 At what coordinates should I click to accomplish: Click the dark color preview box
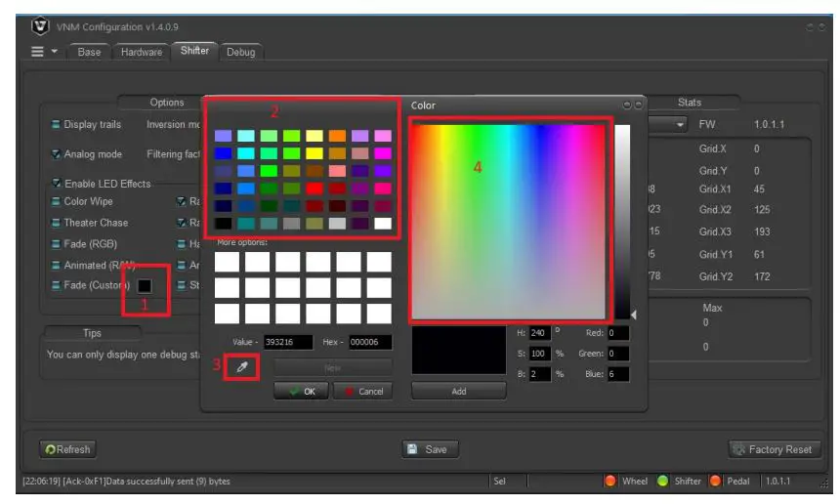pyautogui.click(x=458, y=350)
